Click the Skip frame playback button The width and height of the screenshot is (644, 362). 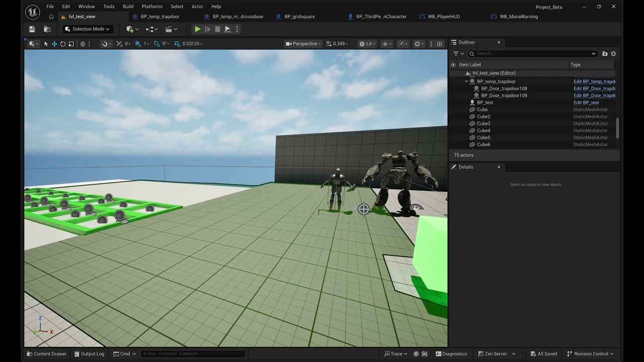(x=208, y=29)
